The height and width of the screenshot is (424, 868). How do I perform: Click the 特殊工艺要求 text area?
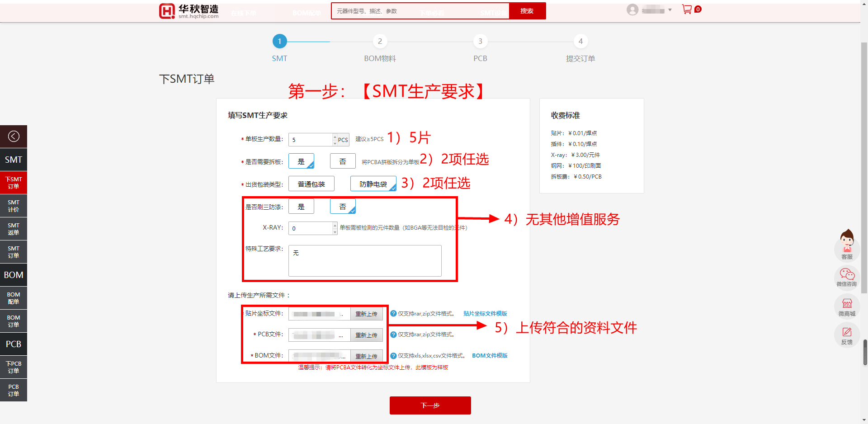365,261
